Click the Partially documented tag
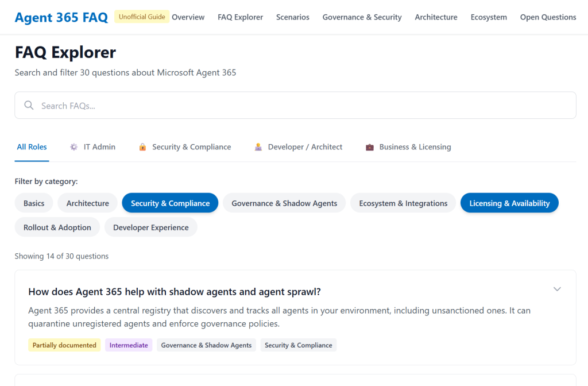 (x=64, y=345)
